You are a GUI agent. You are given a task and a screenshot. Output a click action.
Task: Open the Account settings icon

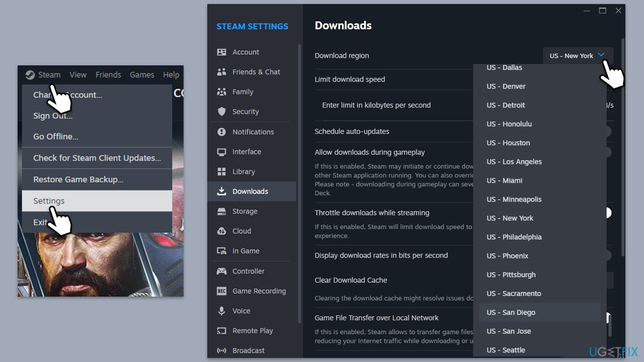[x=221, y=52]
